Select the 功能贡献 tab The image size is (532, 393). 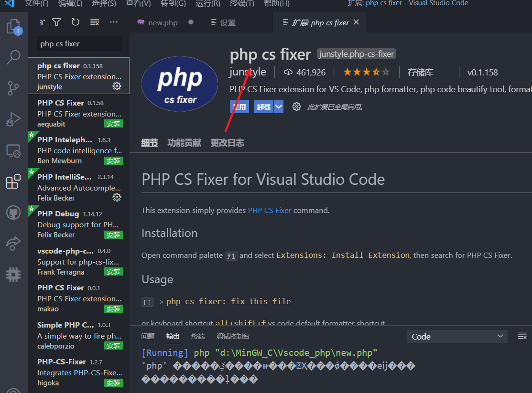coord(184,143)
